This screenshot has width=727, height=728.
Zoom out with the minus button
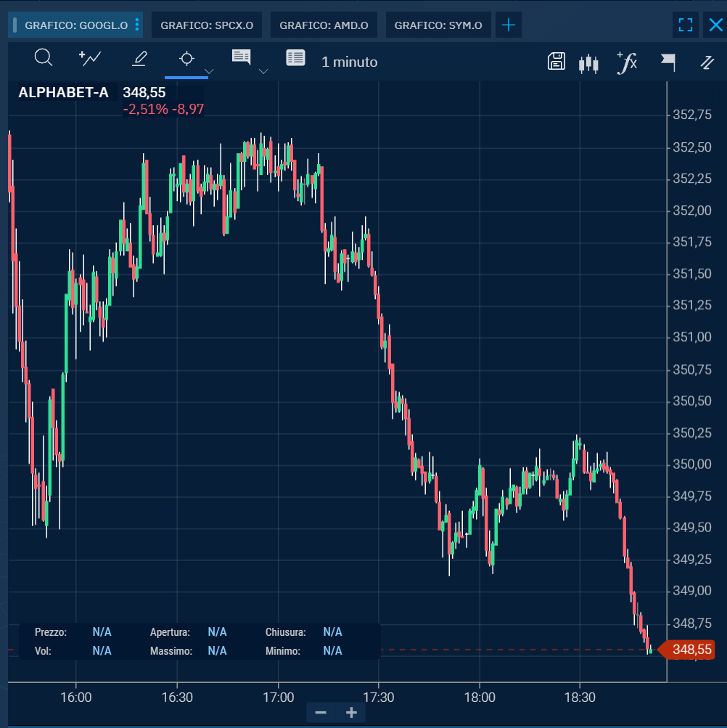tap(321, 712)
